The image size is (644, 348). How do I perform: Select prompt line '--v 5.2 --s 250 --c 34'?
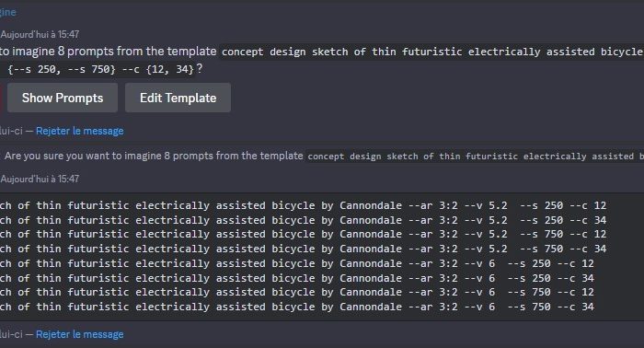pyautogui.click(x=303, y=220)
